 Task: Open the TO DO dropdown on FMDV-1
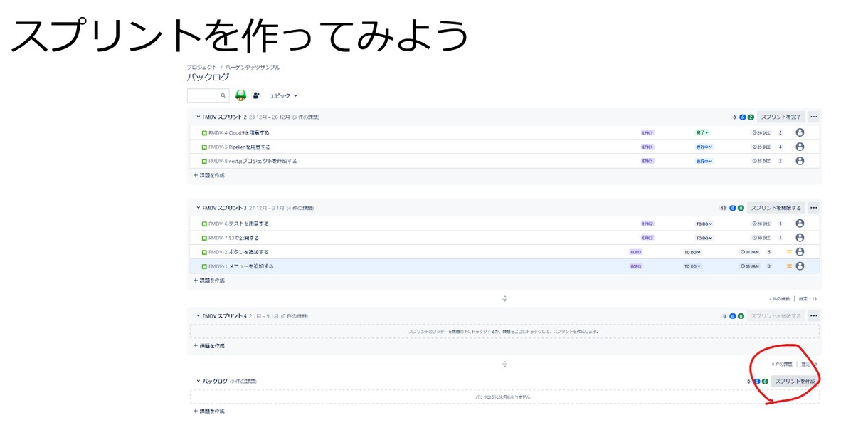coord(692,266)
